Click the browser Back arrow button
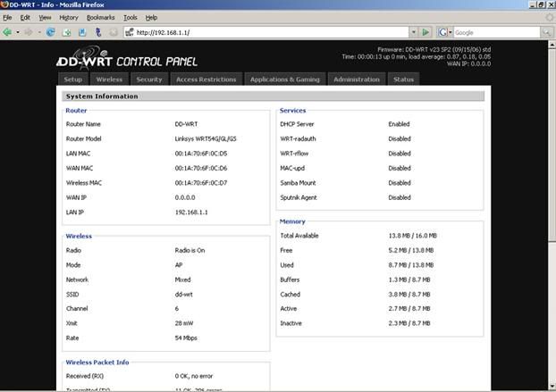This screenshot has width=556, height=392. [x=7, y=32]
